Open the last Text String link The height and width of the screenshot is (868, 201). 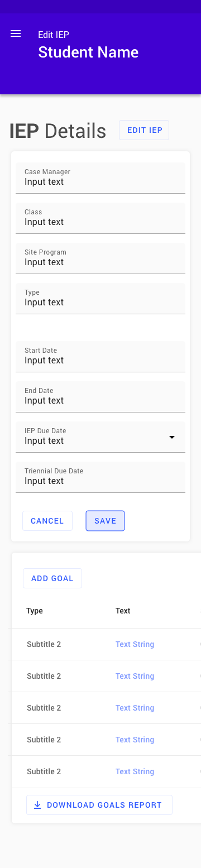pyautogui.click(x=135, y=771)
